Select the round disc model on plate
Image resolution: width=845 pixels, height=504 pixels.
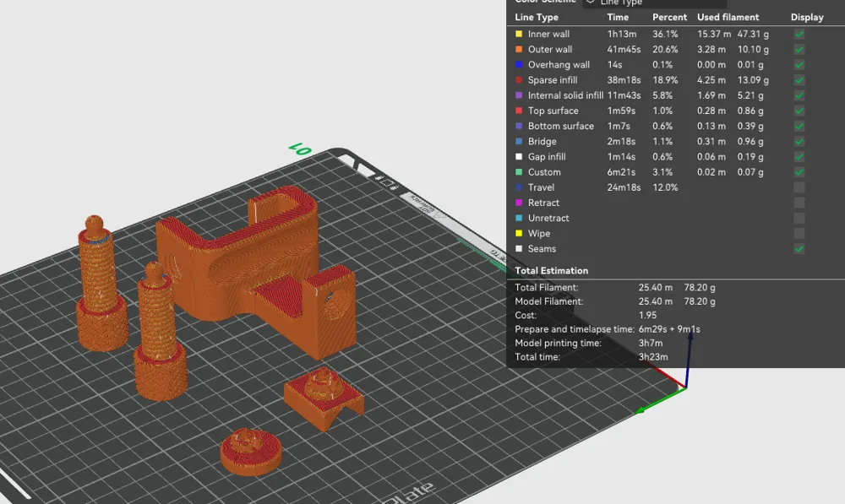[251, 451]
